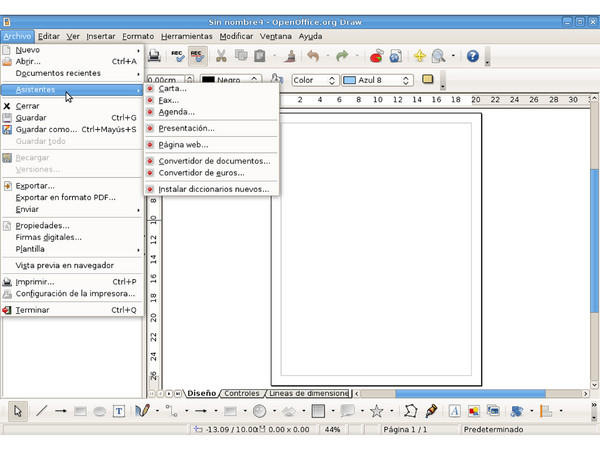Open the Herramientas menu
The image size is (600, 450).
point(186,36)
